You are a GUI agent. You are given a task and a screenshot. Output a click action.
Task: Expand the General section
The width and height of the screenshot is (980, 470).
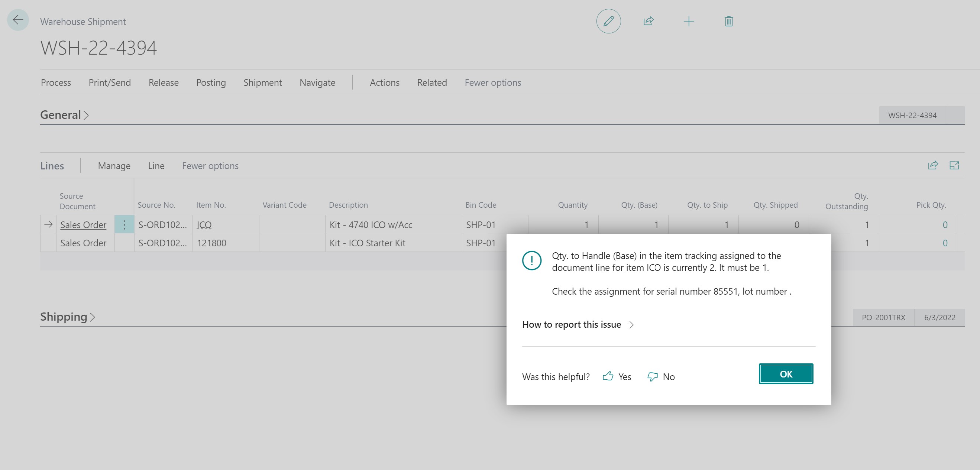pyautogui.click(x=65, y=115)
